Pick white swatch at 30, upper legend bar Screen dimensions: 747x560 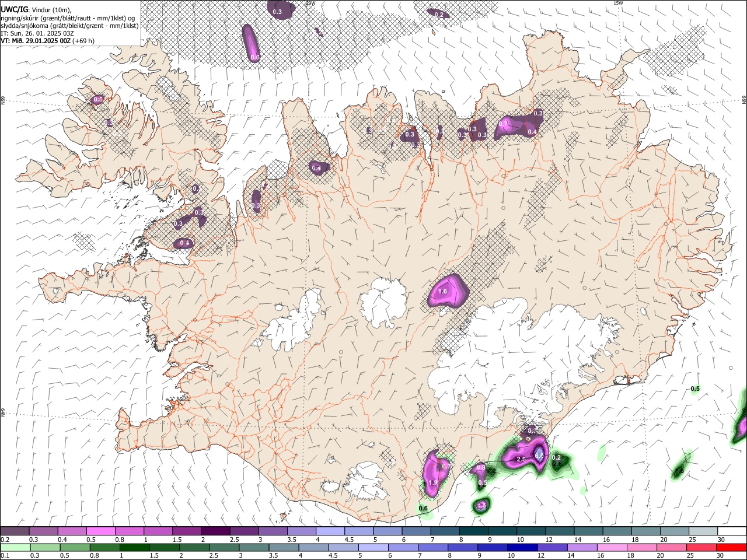click(732, 531)
